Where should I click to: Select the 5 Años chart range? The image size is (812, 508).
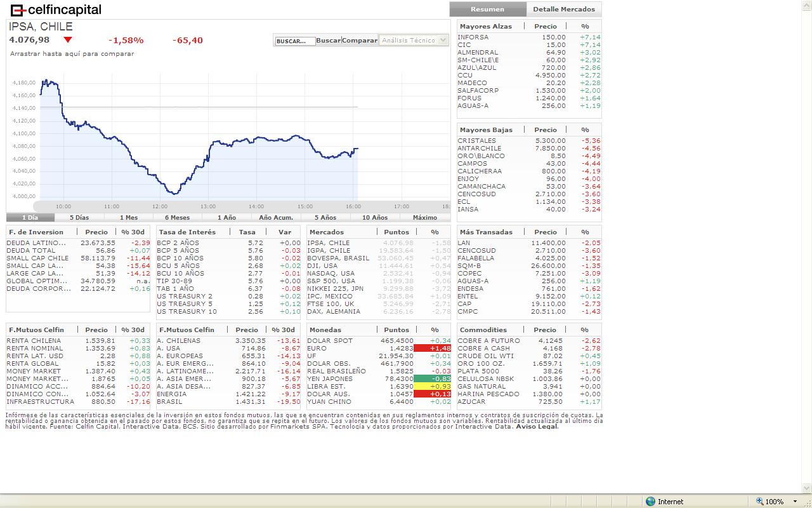pos(325,217)
